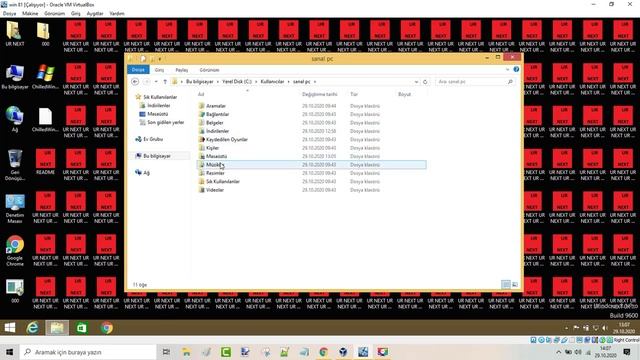Switch to large icons view in Explorer
Image resolution: width=640 pixels, height=360 pixels.
tap(515, 284)
